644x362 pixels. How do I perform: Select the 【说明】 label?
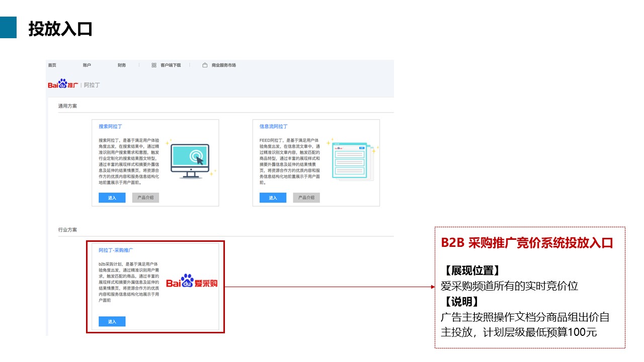[460, 302]
